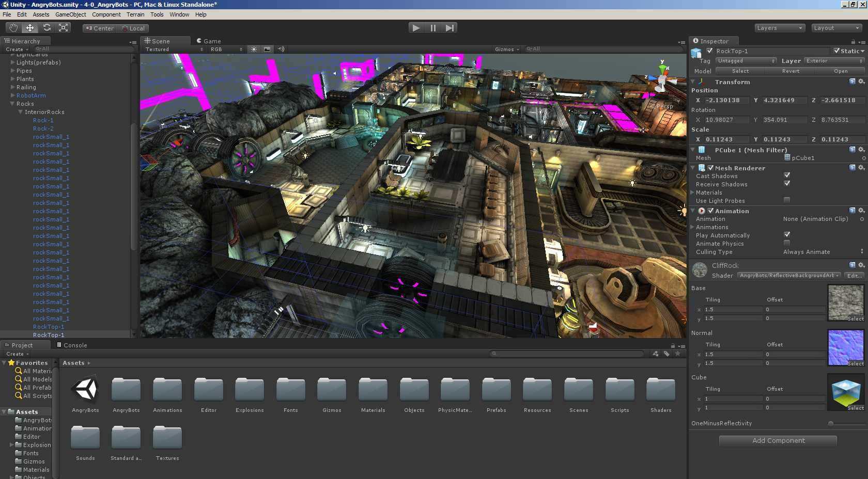Click shader Edit button
This screenshot has height=479, width=868.
854,276
